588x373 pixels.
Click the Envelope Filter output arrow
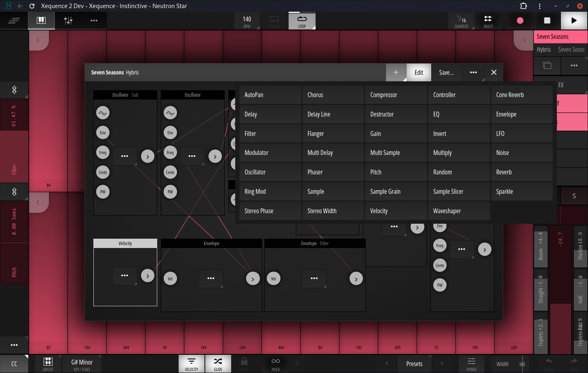(x=356, y=279)
